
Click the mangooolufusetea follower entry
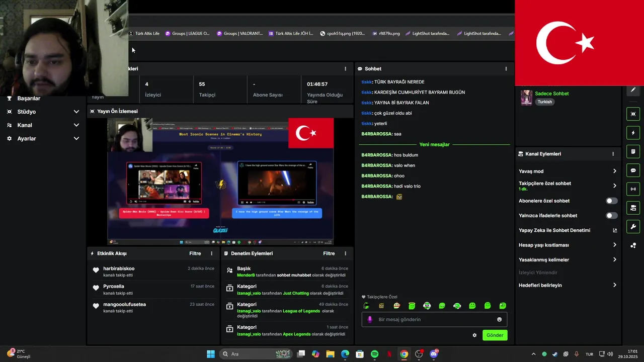153,307
